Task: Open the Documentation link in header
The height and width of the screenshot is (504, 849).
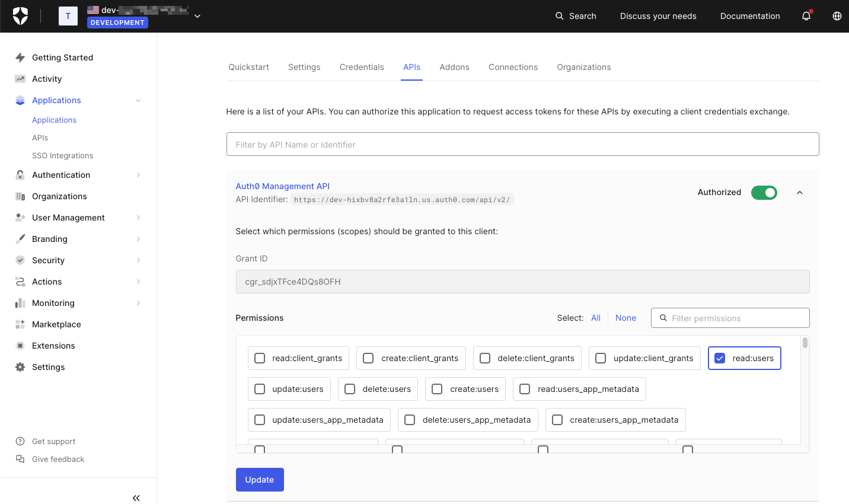Action: tap(750, 16)
